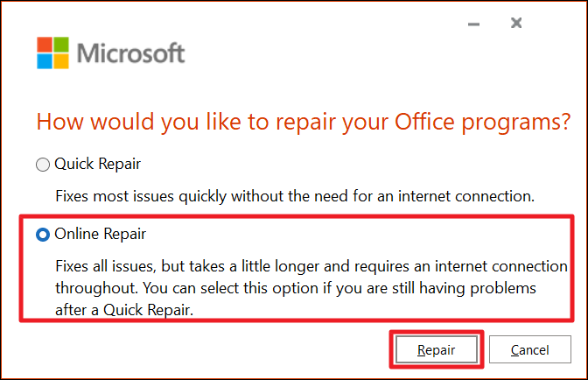This screenshot has width=588, height=380.
Task: Minimize the Office repair dialog
Action: click(x=473, y=24)
